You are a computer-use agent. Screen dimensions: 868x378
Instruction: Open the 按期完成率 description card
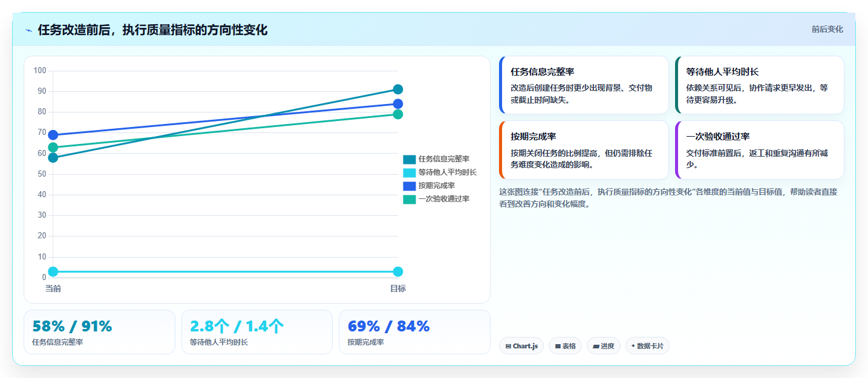pos(584,150)
